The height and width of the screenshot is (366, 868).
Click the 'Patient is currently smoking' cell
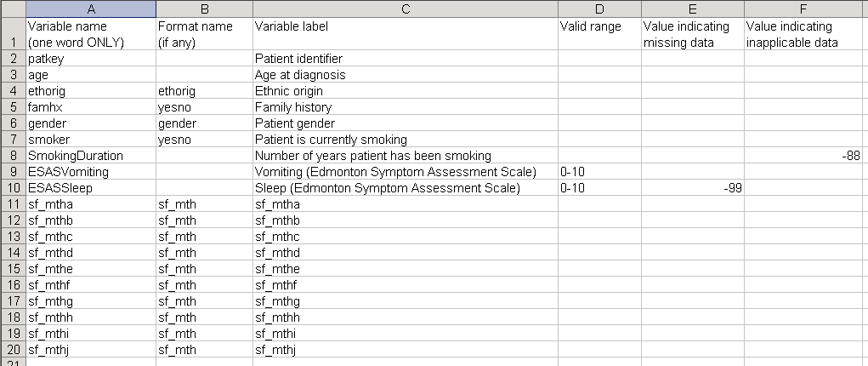[x=405, y=140]
